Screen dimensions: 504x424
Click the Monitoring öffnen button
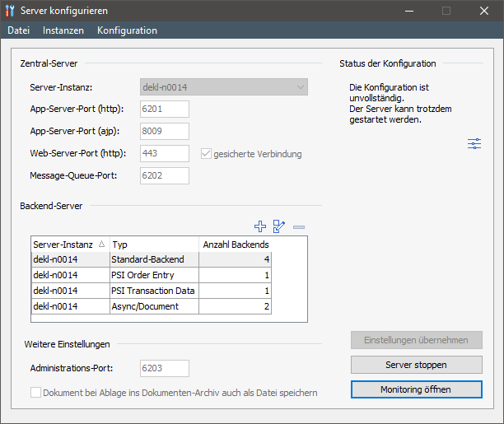click(x=416, y=389)
